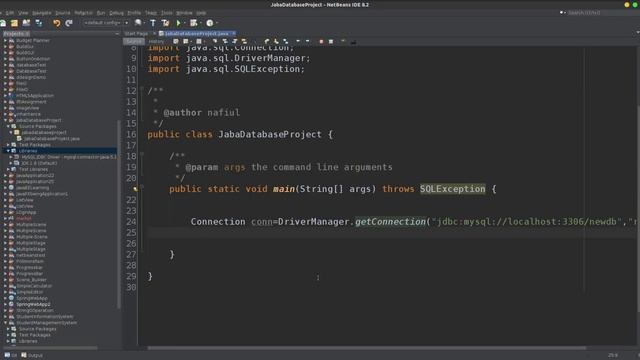Open the Edit menu
The width and height of the screenshot is (640, 360).
pyautogui.click(x=10, y=13)
